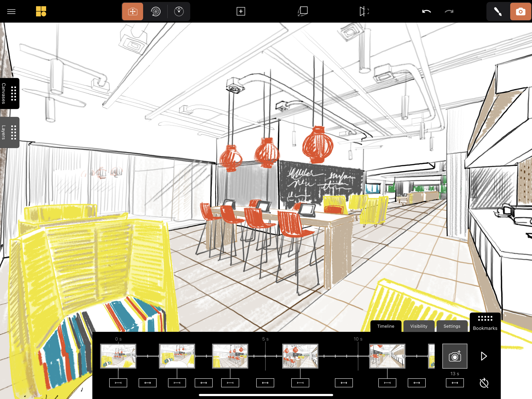Collapse the Bookmarks panel handle

coord(485,322)
